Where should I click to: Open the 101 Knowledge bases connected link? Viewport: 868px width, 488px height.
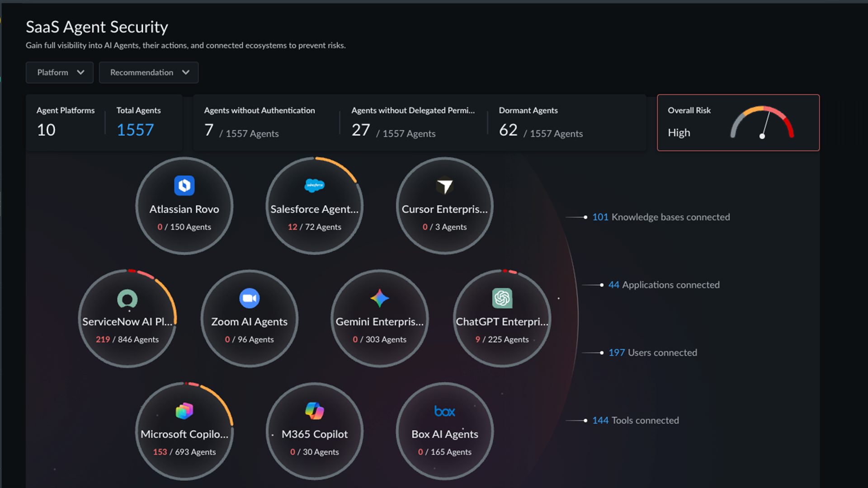[x=661, y=217]
